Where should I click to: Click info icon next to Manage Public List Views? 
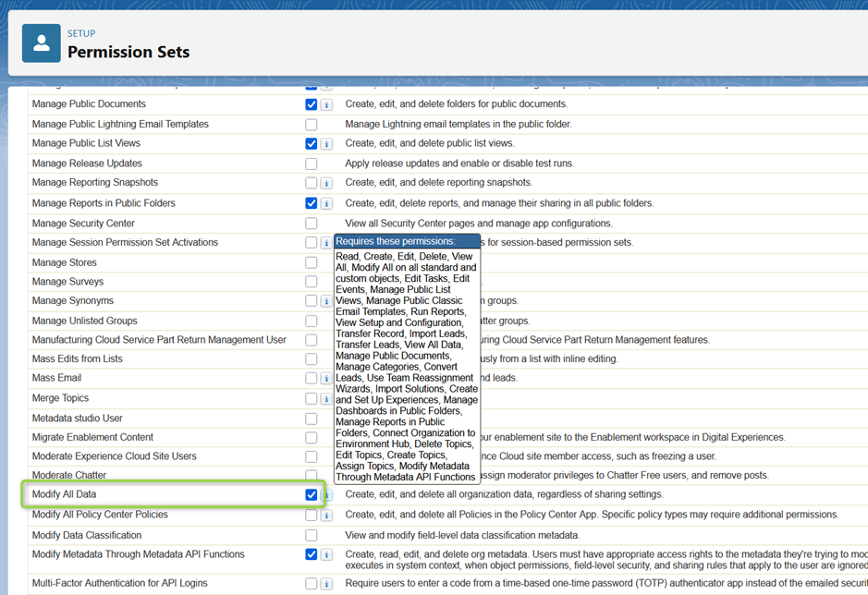326,144
